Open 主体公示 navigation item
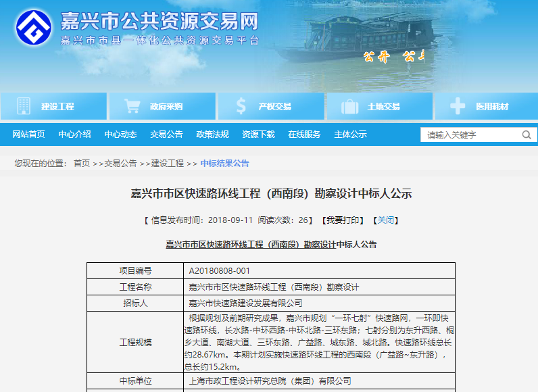Image resolution: width=538 pixels, height=392 pixels. (350, 134)
